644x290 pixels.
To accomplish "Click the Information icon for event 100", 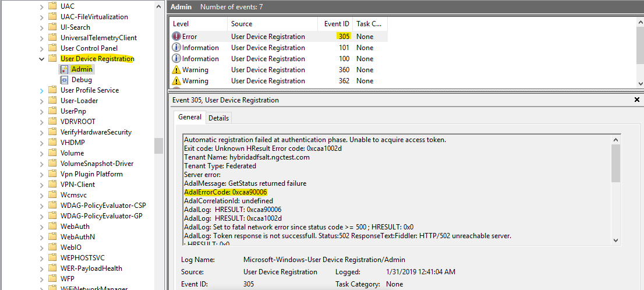I will (x=177, y=59).
